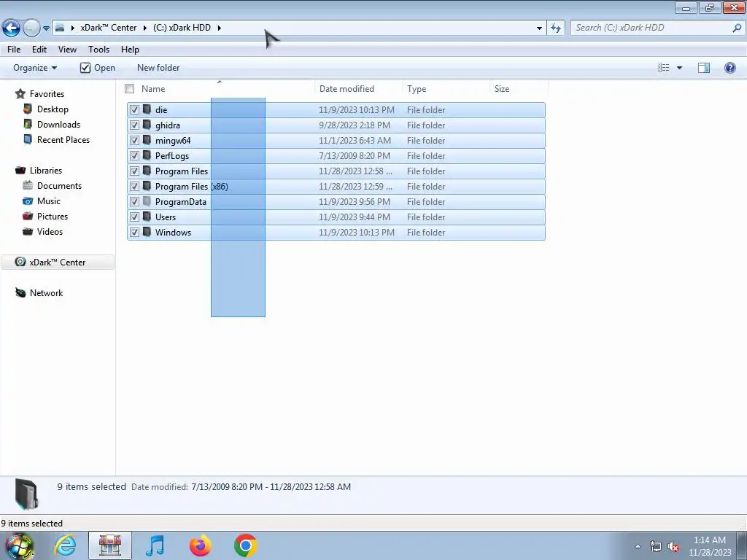Uncheck the Users folder checkbox
Viewport: 747px width, 560px height.
click(134, 217)
